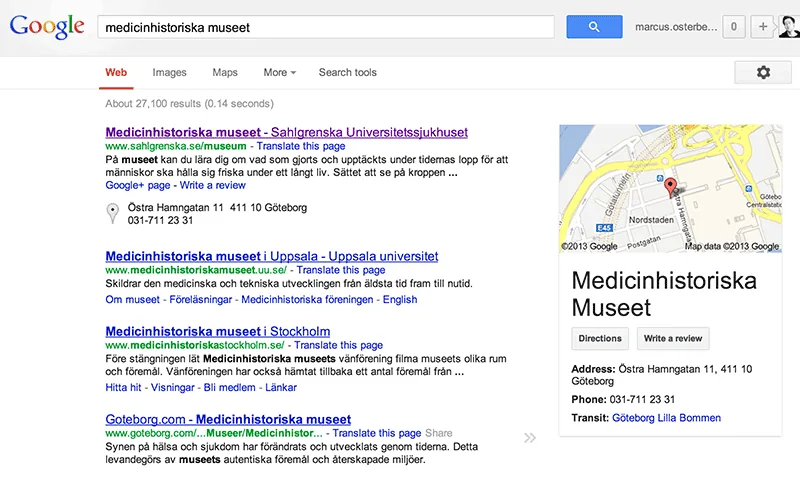Open Göteborg Lilla Bommen transit link

coord(666,418)
